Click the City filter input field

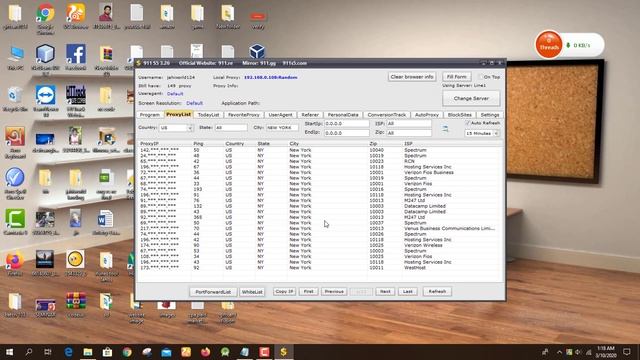[282, 128]
